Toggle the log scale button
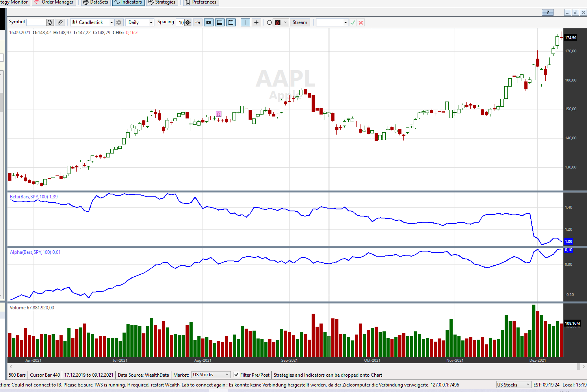This screenshot has height=392, width=587. (x=198, y=22)
